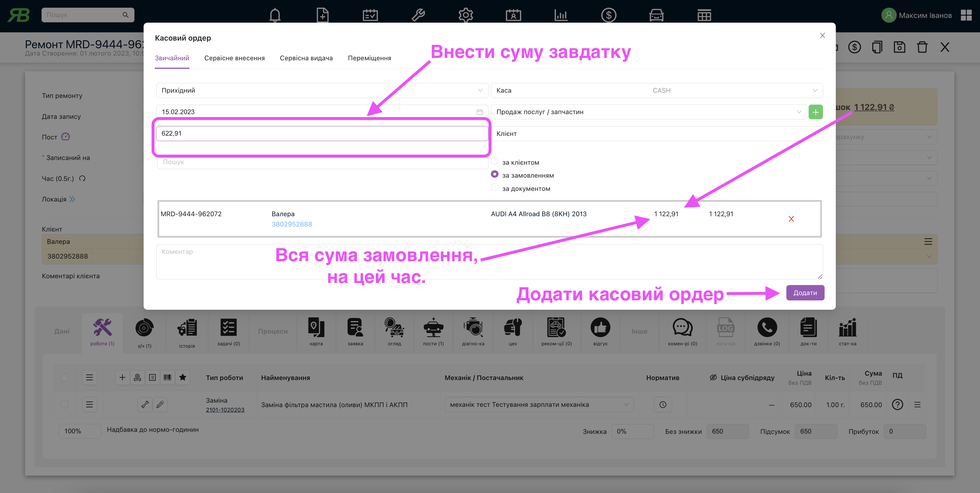This screenshot has height=493, width=980.
Task: Select the за клієнтом radio option
Action: pyautogui.click(x=495, y=161)
